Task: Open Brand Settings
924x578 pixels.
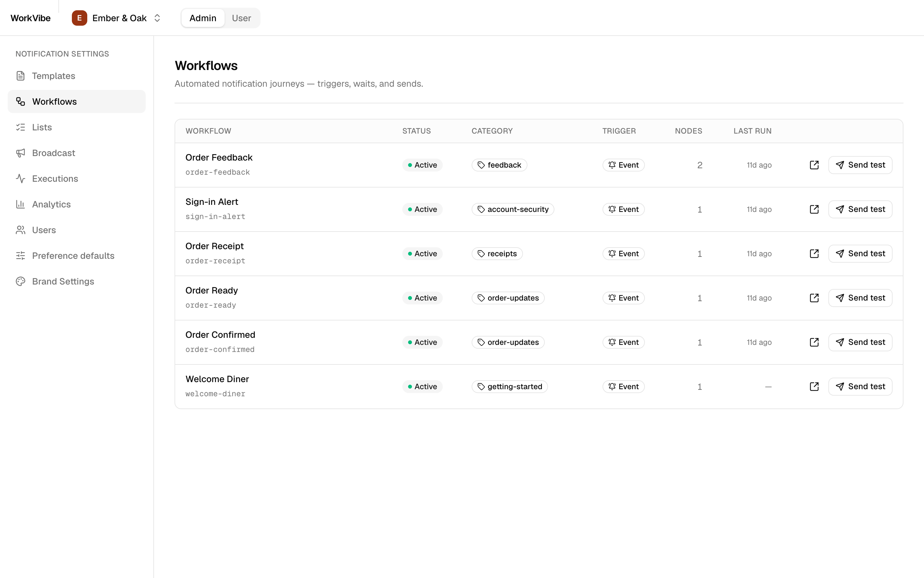Action: coord(77,281)
